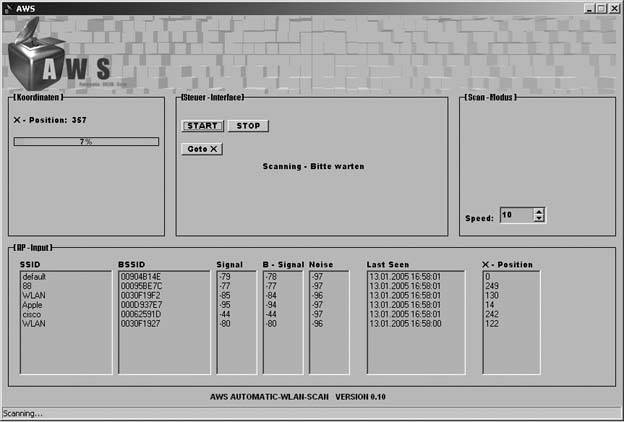Select BSSID 000D937E7 in the list
Screen dimensions: 624x422
(142, 304)
